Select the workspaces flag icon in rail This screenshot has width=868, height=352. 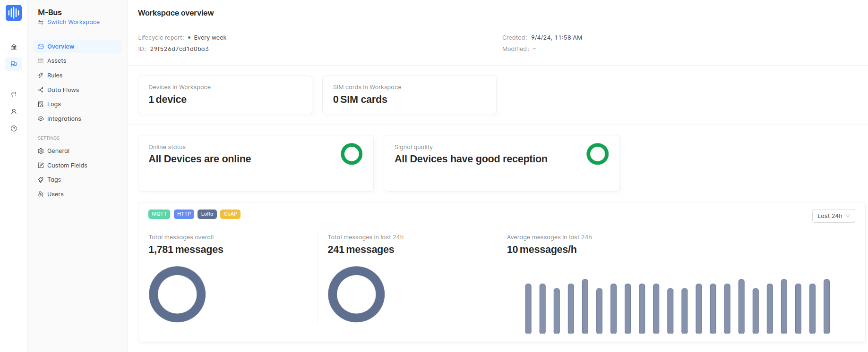coord(14,64)
